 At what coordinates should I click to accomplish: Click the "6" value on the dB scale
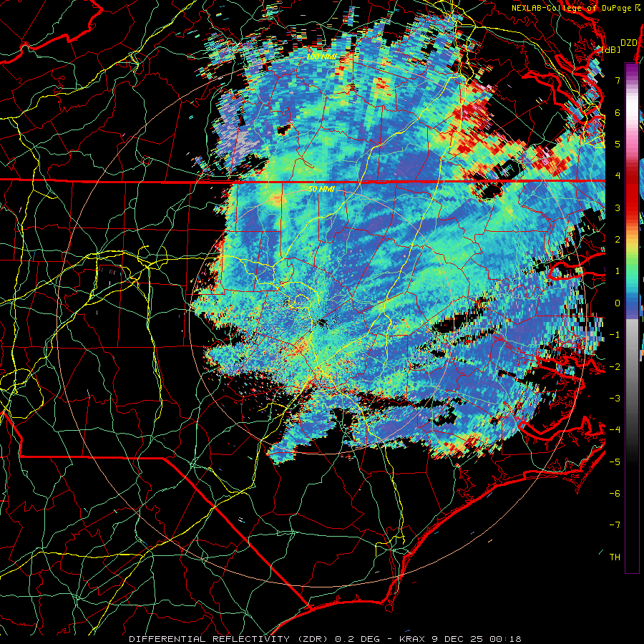618,112
